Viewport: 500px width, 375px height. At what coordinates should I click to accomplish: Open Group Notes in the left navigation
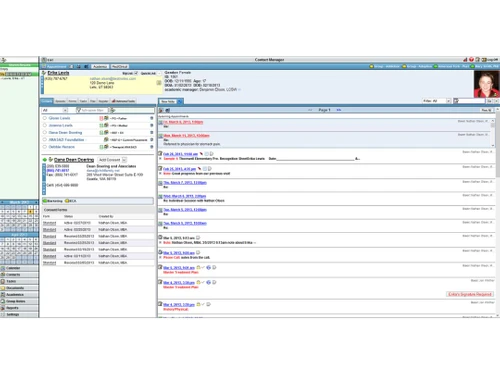click(19, 301)
